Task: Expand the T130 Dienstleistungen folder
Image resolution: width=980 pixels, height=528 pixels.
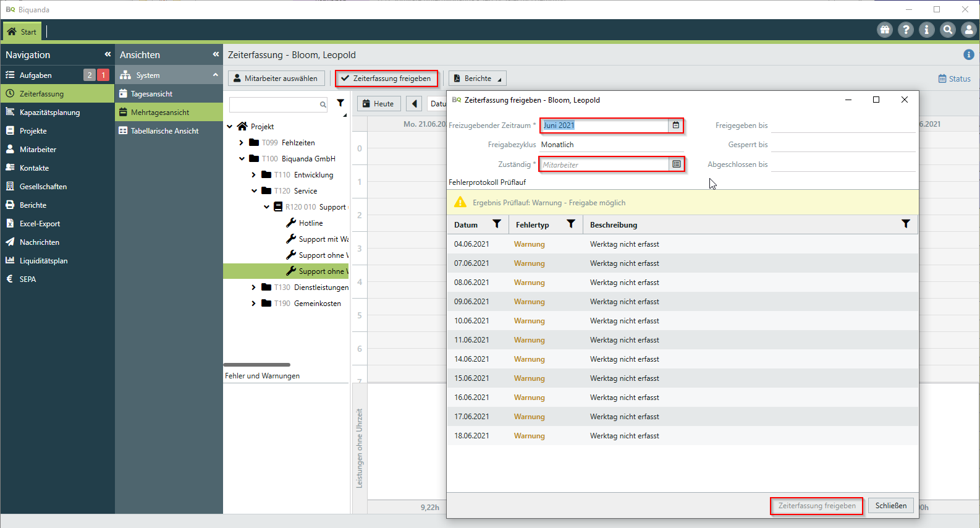Action: tap(254, 287)
